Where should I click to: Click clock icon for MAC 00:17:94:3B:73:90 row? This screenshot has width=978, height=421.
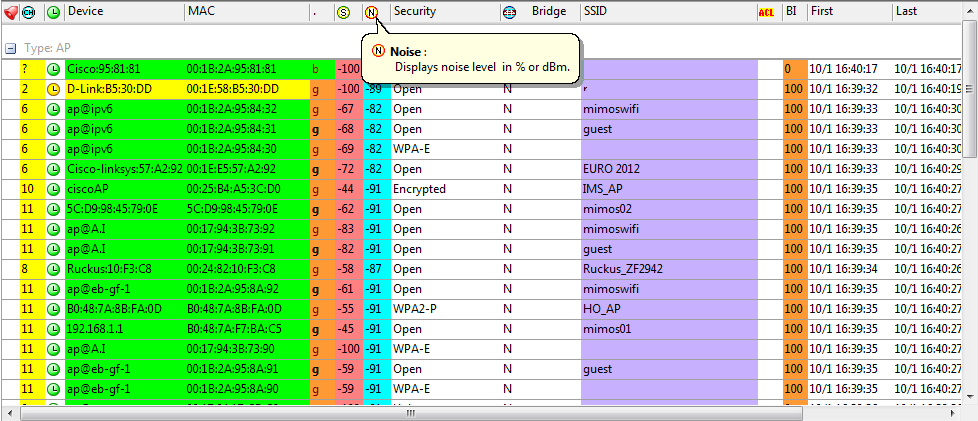54,349
